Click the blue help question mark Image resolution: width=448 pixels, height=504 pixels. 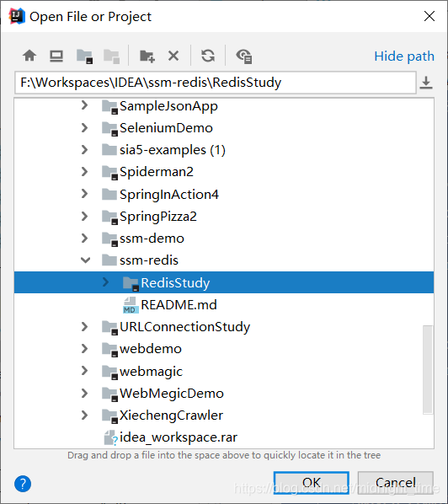[x=23, y=484]
